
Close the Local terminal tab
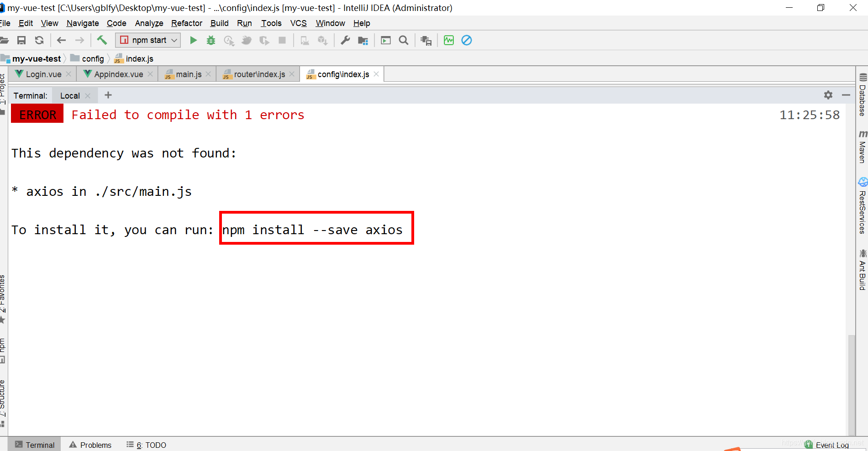(x=88, y=95)
